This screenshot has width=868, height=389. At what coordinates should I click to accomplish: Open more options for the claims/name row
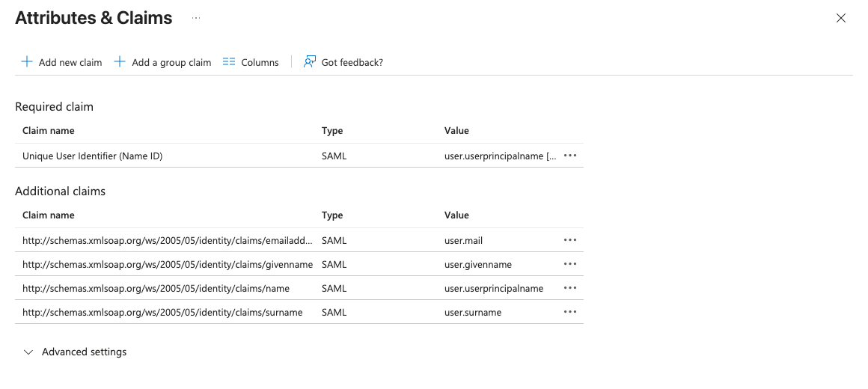coord(569,288)
